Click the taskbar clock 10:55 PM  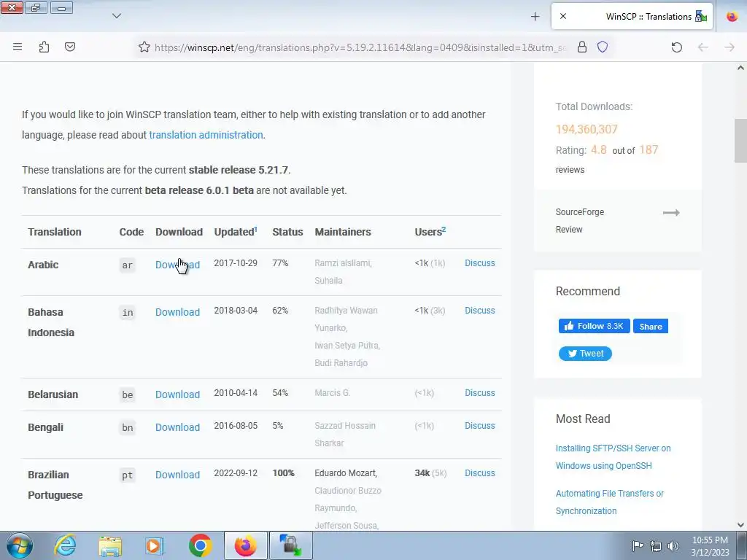tap(710, 546)
